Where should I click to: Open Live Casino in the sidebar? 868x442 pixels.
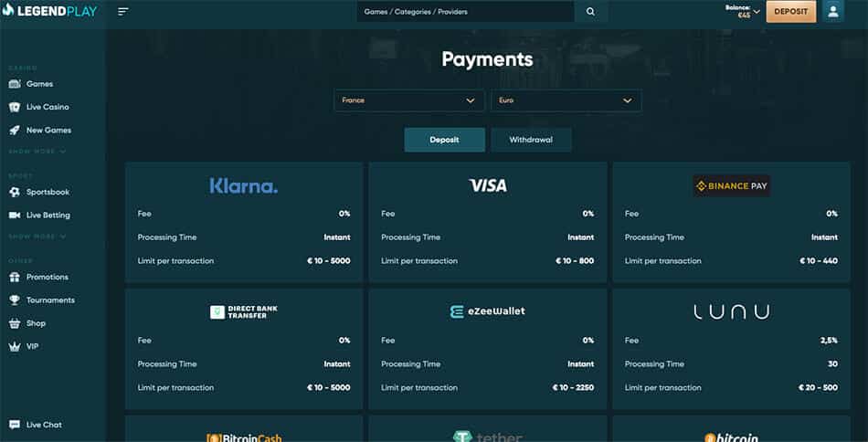pyautogui.click(x=48, y=108)
